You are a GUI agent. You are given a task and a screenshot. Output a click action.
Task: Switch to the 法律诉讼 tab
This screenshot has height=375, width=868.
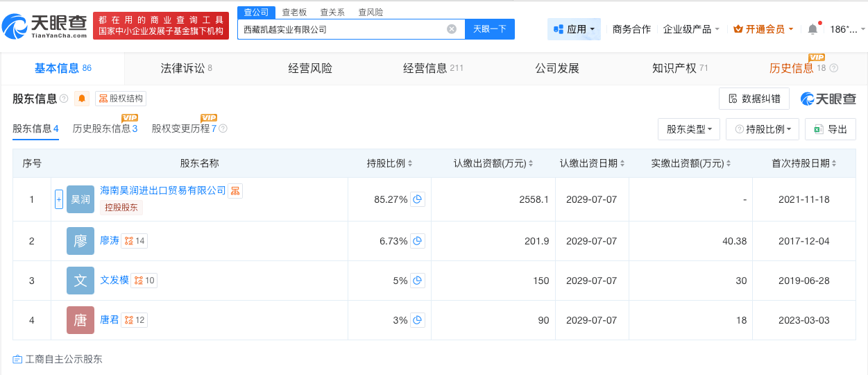click(186, 68)
